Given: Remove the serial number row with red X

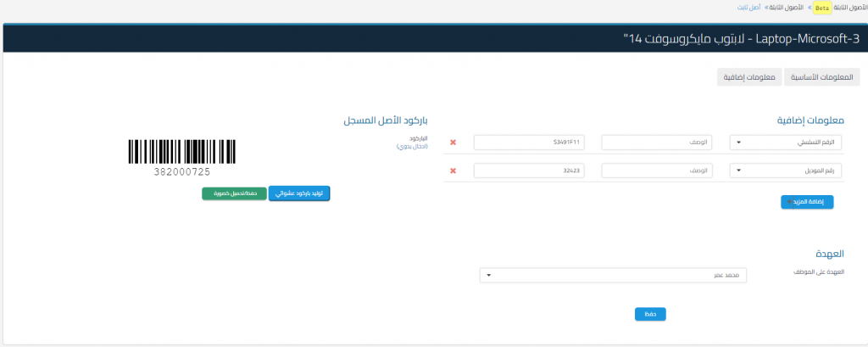Looking at the screenshot, I should pos(453,143).
